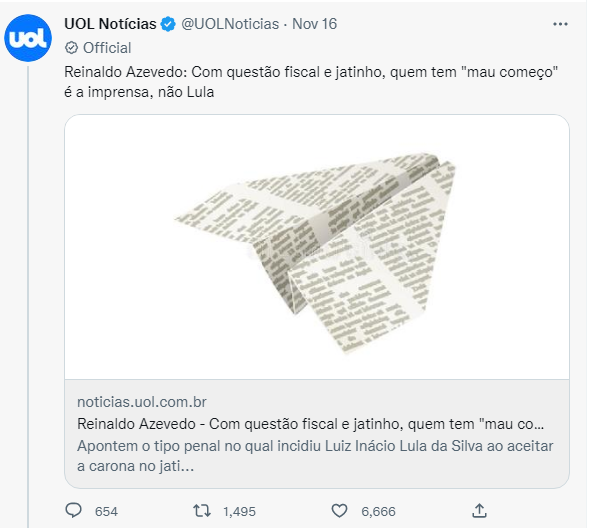The height and width of the screenshot is (528, 610).
Task: Open the Reinaldo Azevedo card headline
Action: 310,423
